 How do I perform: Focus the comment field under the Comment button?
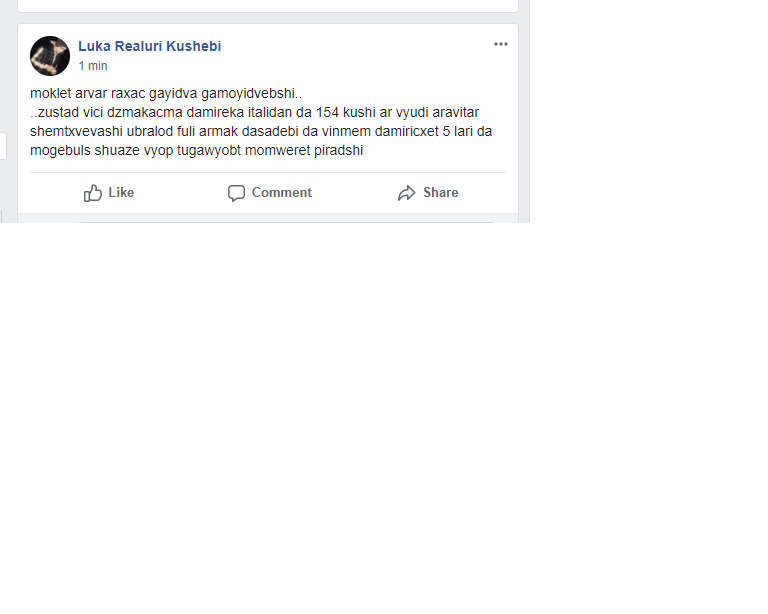(288, 222)
